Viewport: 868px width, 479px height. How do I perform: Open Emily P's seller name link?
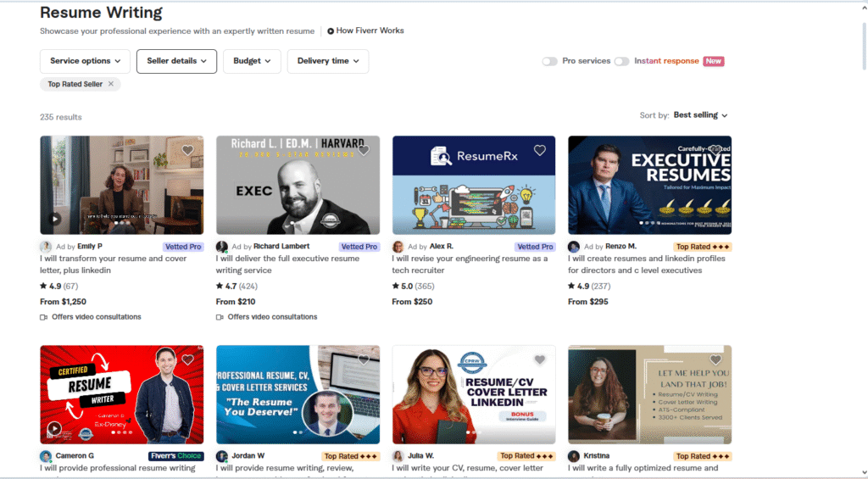(90, 247)
